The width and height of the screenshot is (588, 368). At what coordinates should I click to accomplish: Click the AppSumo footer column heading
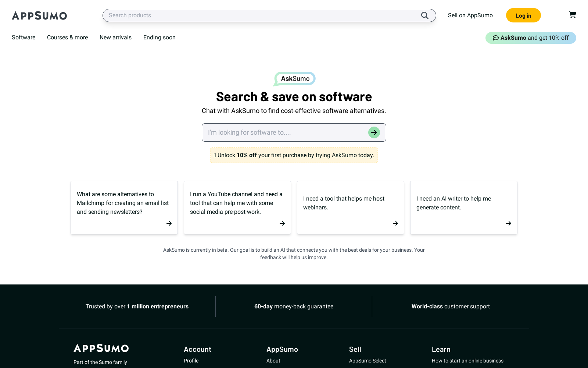click(282, 350)
